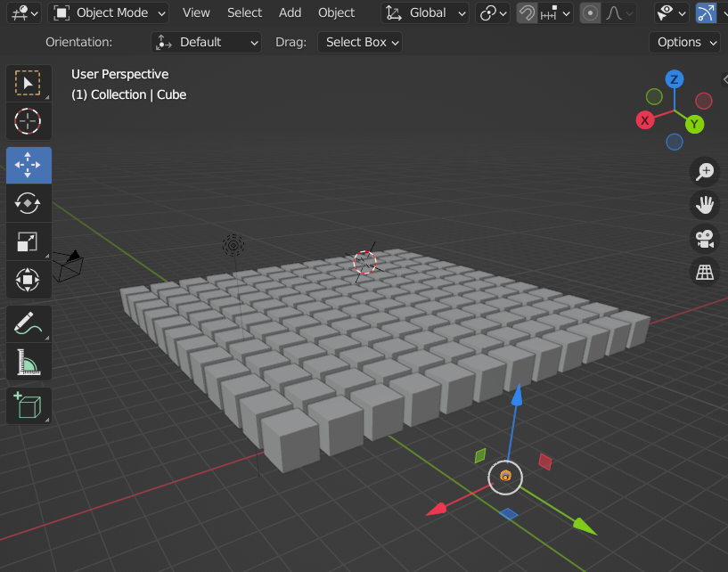The width and height of the screenshot is (728, 572).
Task: Select the Rotate tool
Action: tap(29, 203)
